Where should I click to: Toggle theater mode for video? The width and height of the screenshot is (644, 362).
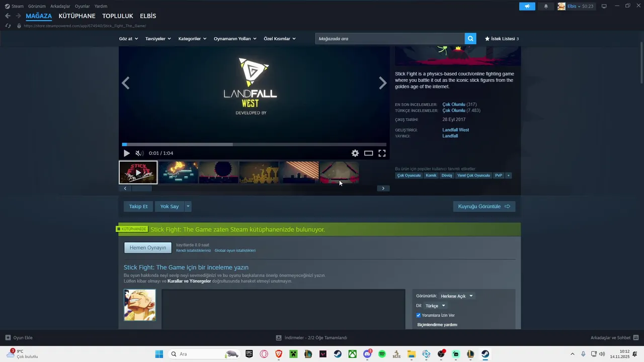point(369,153)
